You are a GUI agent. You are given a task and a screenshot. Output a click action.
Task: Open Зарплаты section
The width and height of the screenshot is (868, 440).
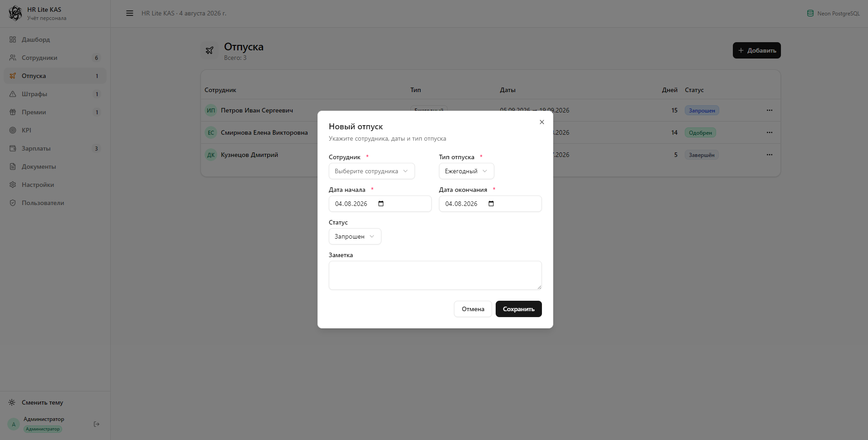click(x=55, y=148)
